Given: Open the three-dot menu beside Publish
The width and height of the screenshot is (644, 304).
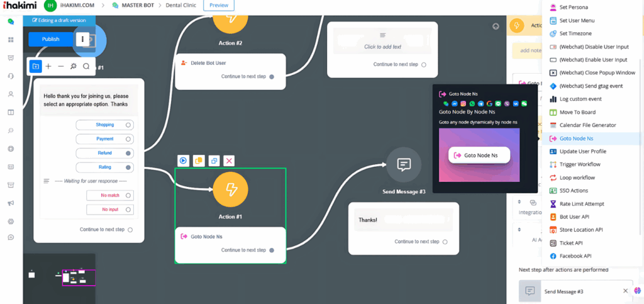Looking at the screenshot, I should point(83,39).
